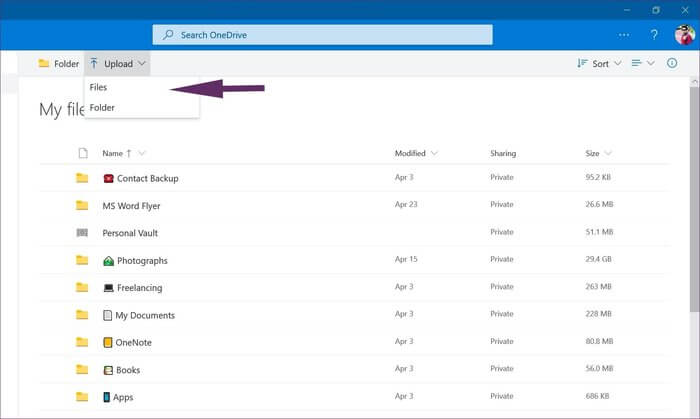The image size is (700, 419).
Task: Open the information details pane icon
Action: coord(672,63)
